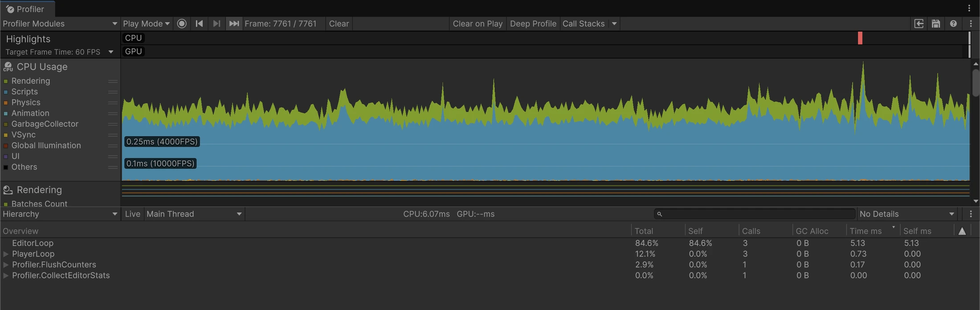Click the hierarchy search field
Image resolution: width=980 pixels, height=310 pixels.
[x=755, y=214]
